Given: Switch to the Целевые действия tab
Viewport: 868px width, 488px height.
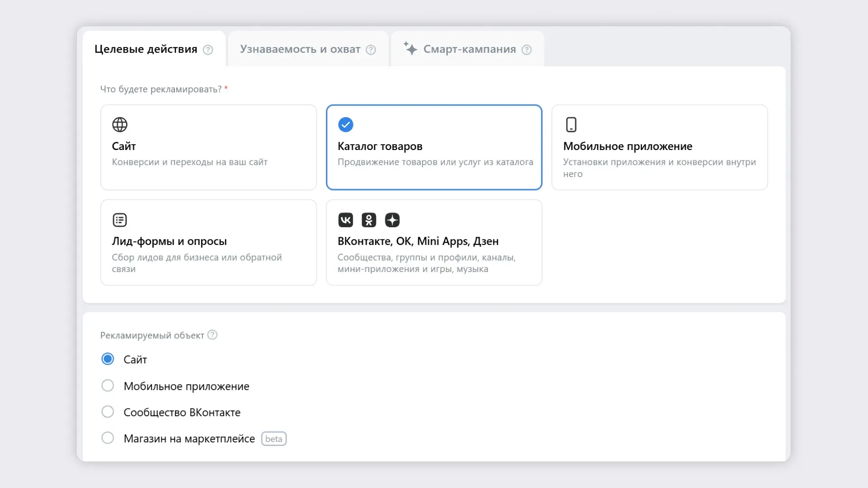Looking at the screenshot, I should (x=154, y=49).
